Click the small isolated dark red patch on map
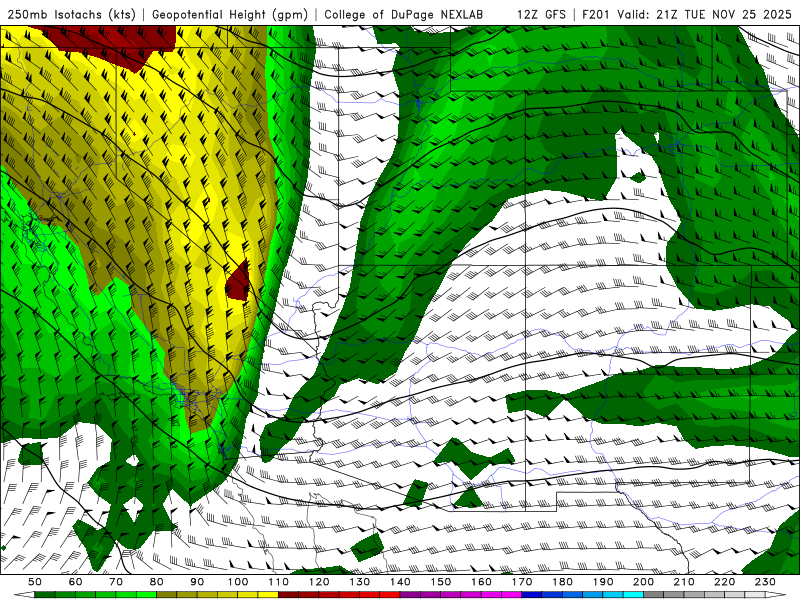 (x=238, y=281)
